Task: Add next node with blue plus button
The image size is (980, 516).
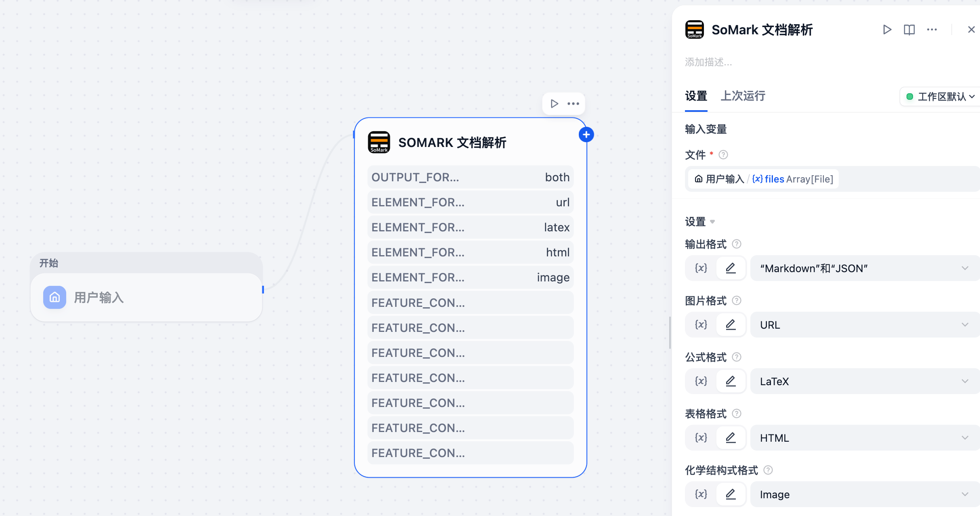Action: (586, 134)
